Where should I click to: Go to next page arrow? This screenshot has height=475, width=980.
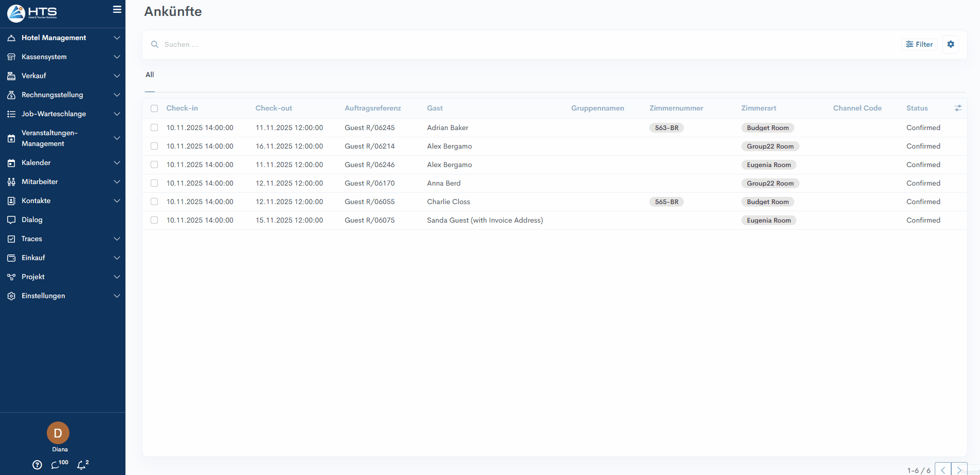958,470
